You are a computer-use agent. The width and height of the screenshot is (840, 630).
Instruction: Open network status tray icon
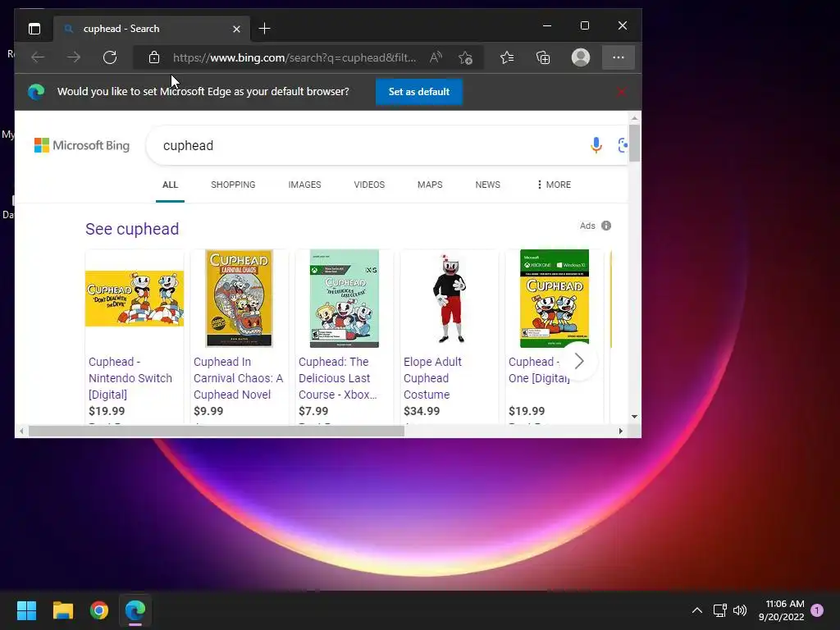pos(720,610)
